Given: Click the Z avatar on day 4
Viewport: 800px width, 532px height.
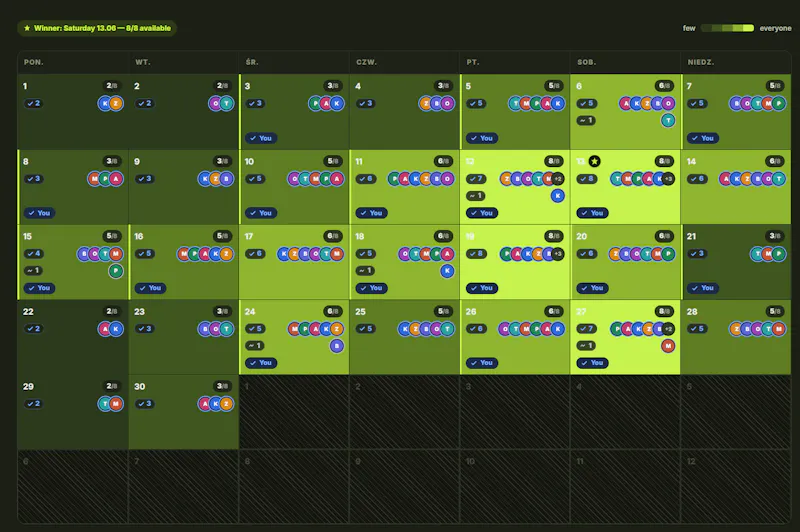Looking at the screenshot, I should pos(426,104).
